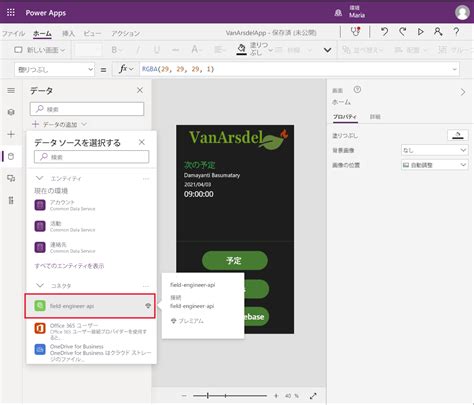Open the share user icon

point(438,32)
